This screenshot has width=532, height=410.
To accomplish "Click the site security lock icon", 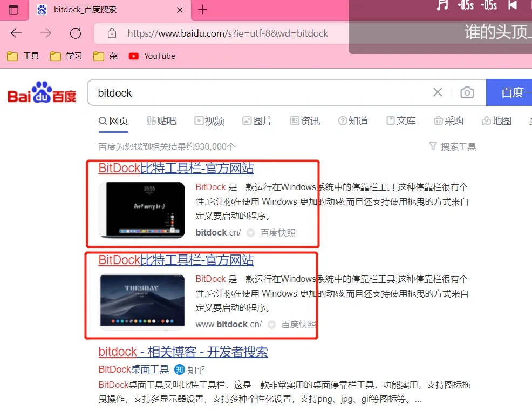I will [x=112, y=33].
